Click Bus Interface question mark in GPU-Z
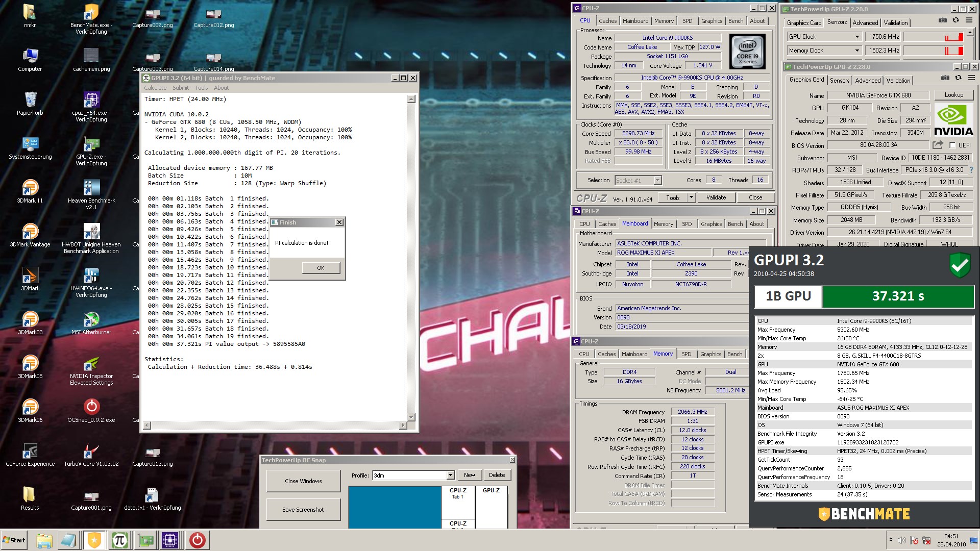This screenshot has width=980, height=551. pyautogui.click(x=971, y=170)
